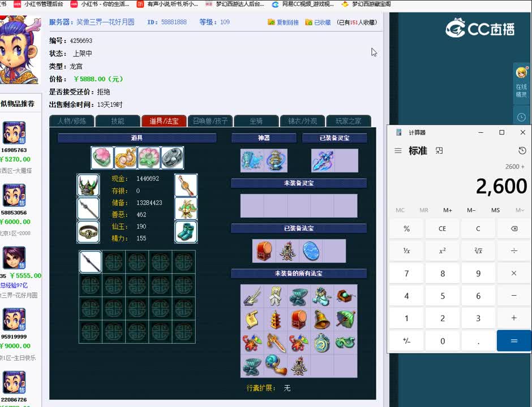This screenshot has height=407, width=532.
Task: Click the white doll 法宝 icon
Action: (x=276, y=296)
